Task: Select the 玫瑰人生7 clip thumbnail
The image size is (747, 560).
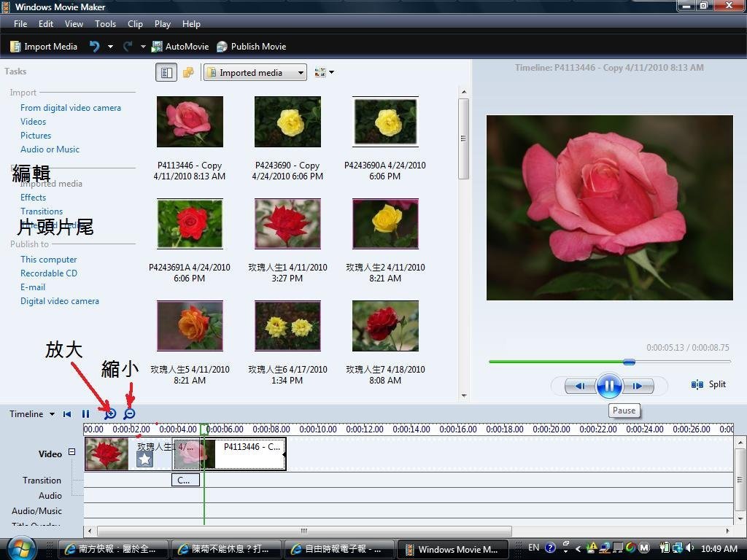Action: coord(385,326)
